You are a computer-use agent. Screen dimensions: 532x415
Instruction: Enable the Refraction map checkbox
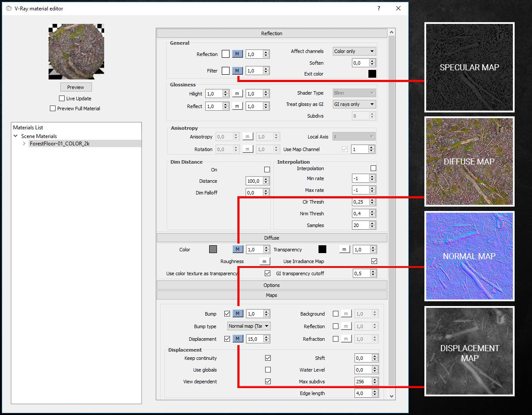tap(335, 339)
